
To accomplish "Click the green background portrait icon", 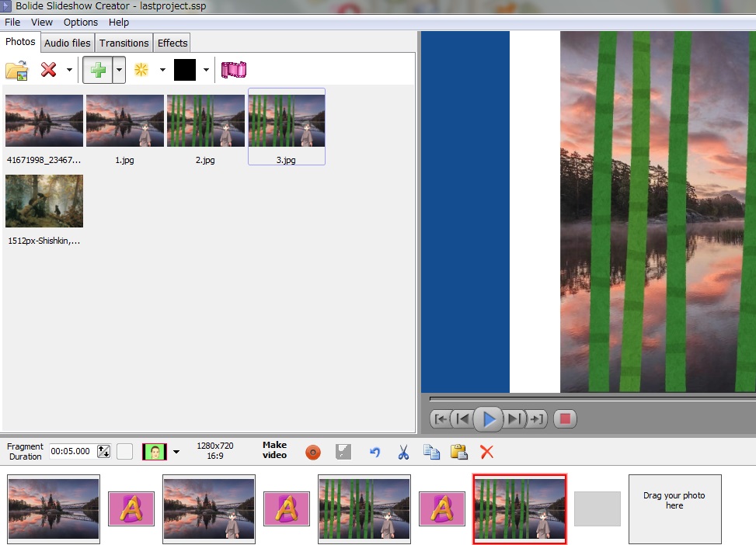I will [x=155, y=452].
